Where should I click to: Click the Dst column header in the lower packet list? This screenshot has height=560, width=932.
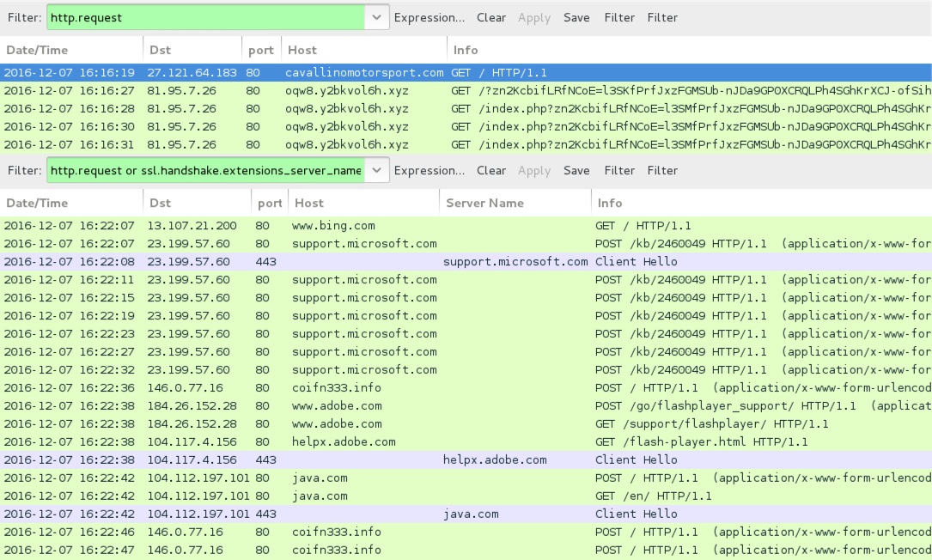pyautogui.click(x=197, y=203)
